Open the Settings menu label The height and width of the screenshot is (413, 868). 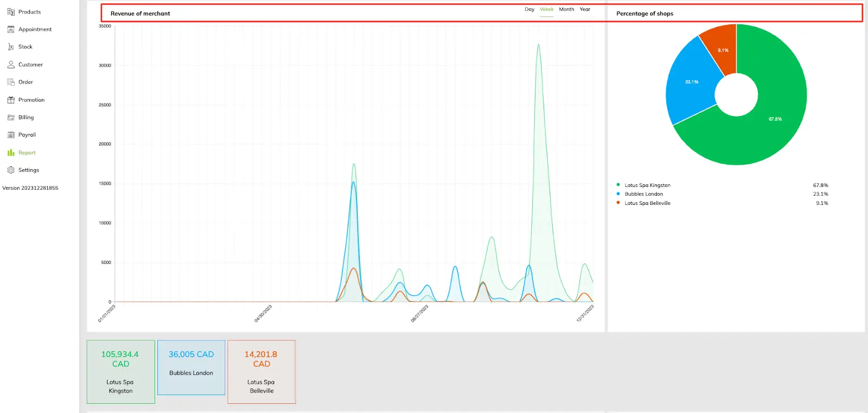click(29, 170)
